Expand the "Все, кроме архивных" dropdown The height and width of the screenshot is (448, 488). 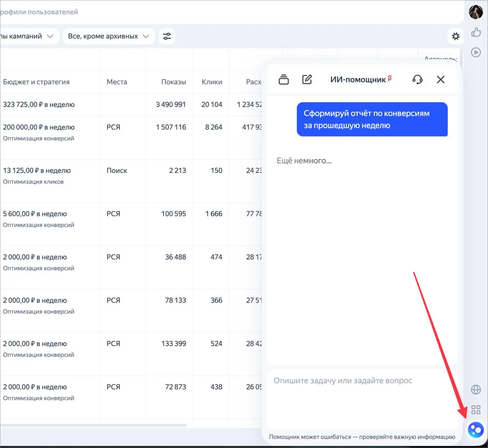(x=109, y=36)
